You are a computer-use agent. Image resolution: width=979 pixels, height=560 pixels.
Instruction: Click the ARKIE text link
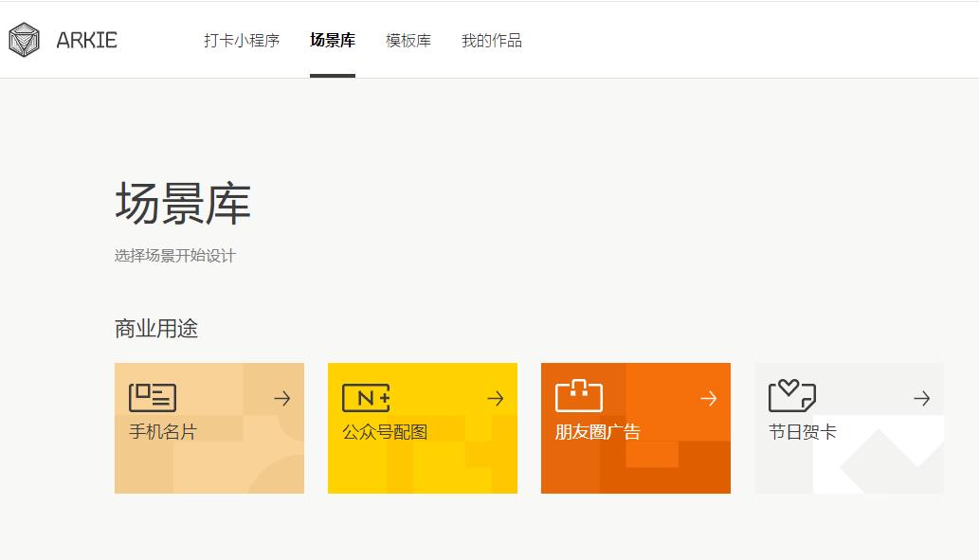[x=84, y=40]
